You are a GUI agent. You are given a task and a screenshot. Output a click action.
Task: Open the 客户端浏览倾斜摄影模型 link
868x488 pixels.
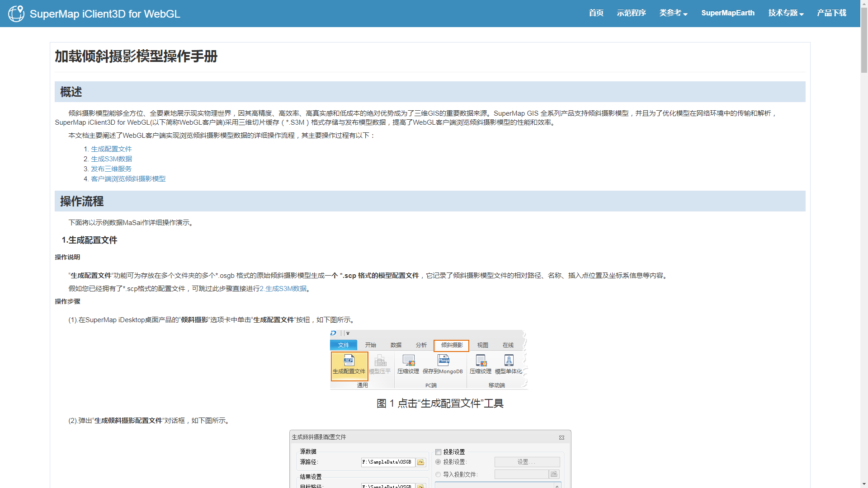(128, 179)
